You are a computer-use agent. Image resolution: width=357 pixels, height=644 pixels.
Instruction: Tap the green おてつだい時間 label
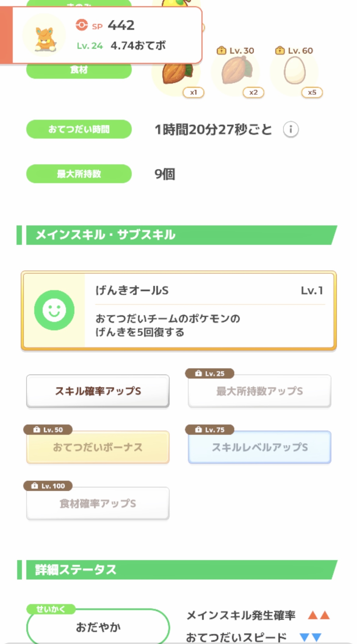[x=79, y=129]
